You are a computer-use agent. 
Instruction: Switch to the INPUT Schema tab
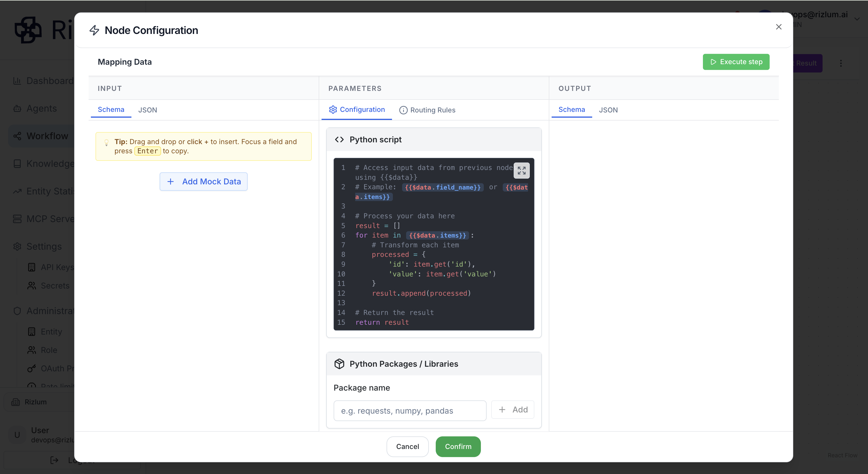111,110
